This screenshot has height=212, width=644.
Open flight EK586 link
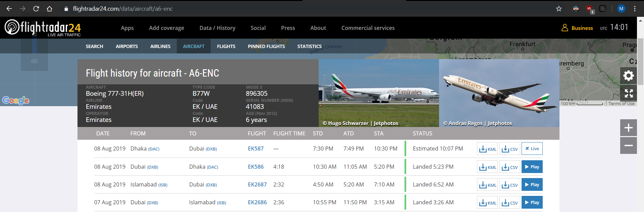(x=256, y=167)
